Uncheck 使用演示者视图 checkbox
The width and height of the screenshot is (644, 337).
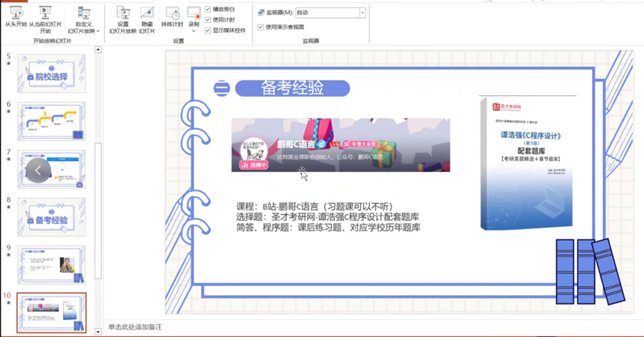point(261,27)
